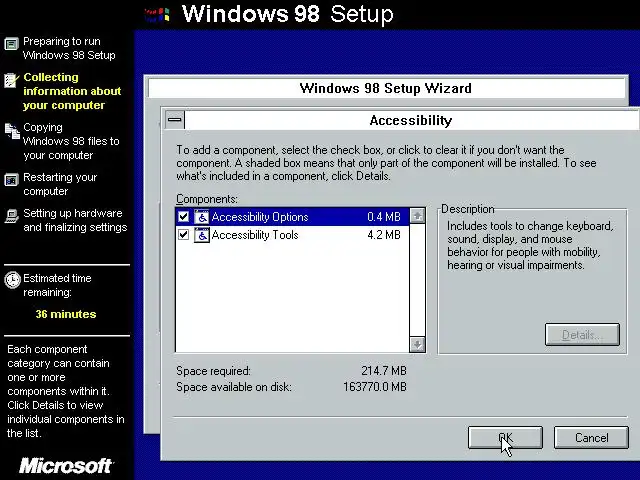This screenshot has height=480, width=640.
Task: Click the Estimated time clock icon
Action: (12, 280)
